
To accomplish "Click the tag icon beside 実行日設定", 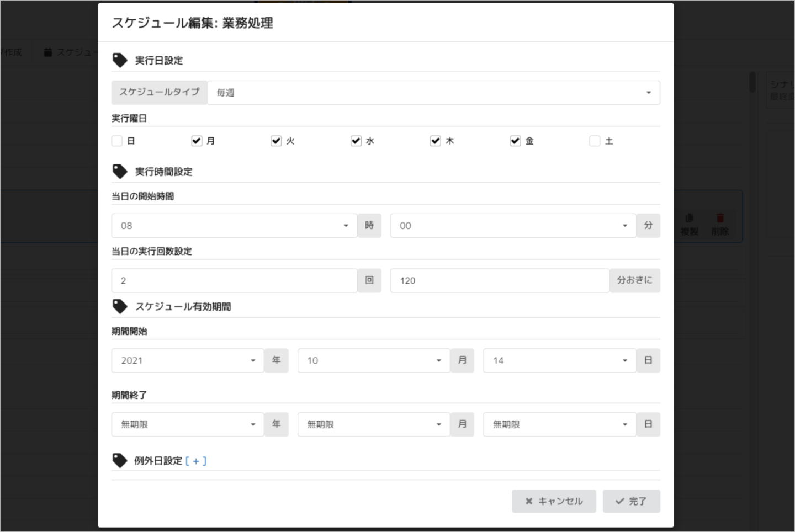I will (120, 60).
